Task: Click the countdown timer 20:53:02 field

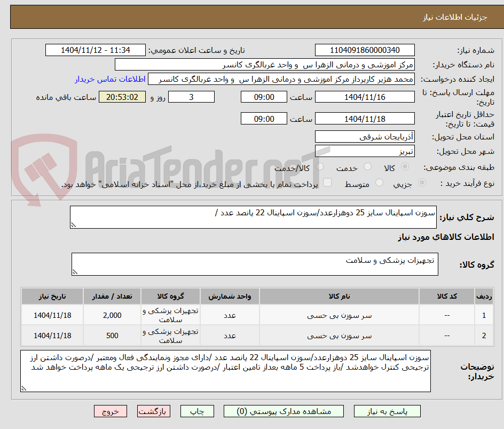Action: [122, 97]
